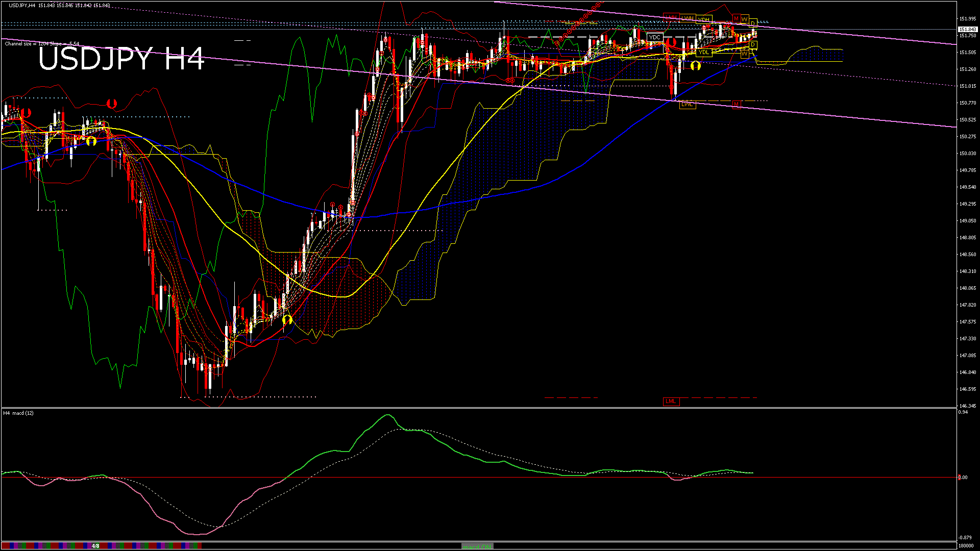The width and height of the screenshot is (980, 551).
Task: Click the 4/8 label on the color bar
Action: (95, 546)
